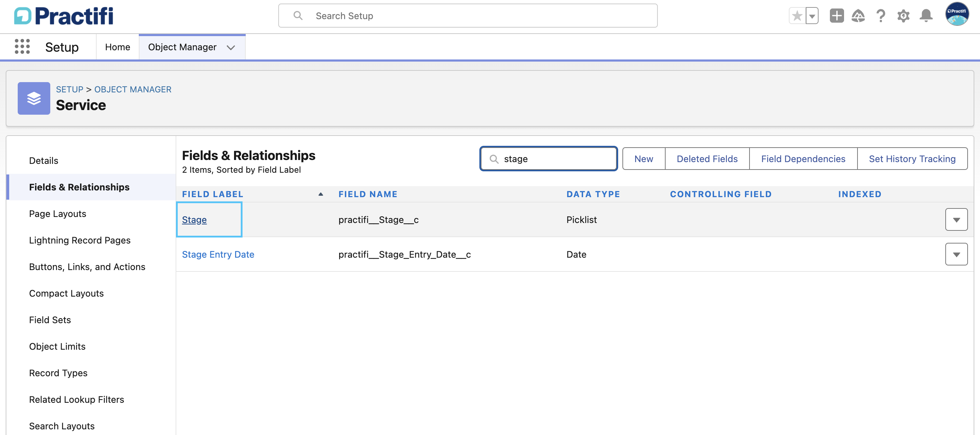Sort by the FIELD LABEL column
This screenshot has width=980, height=435.
point(213,194)
